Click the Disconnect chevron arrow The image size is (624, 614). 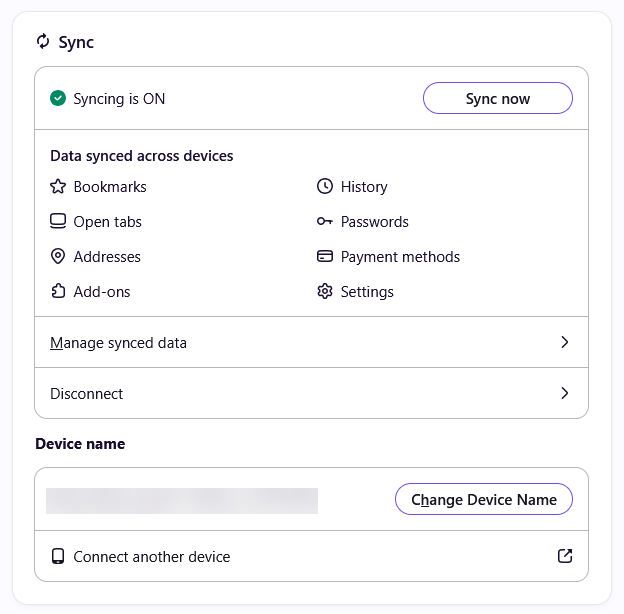point(565,393)
